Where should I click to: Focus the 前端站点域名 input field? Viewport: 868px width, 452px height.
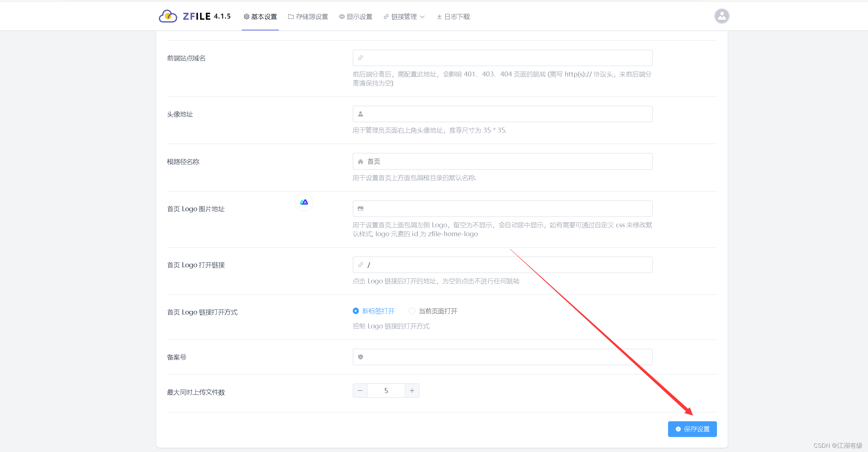(x=502, y=58)
